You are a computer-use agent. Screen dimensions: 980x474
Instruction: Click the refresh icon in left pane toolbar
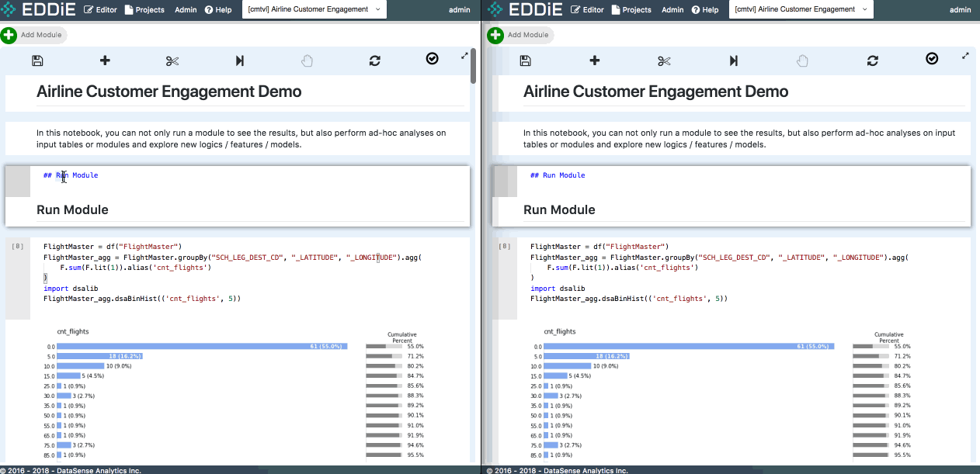[375, 61]
